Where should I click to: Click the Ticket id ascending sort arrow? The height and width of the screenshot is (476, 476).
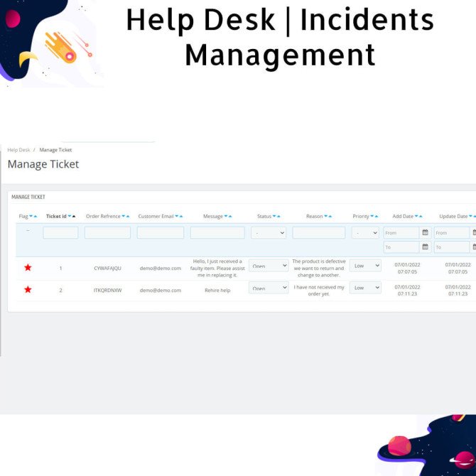click(x=74, y=216)
